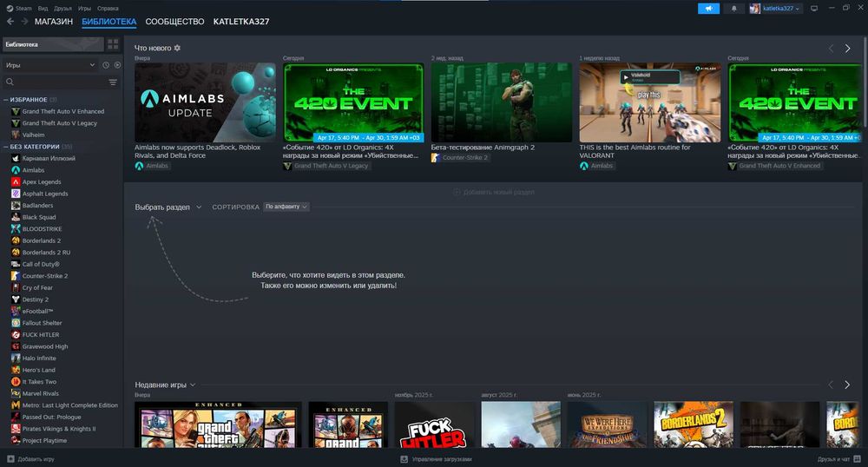Filter by recent activity clock icon

(x=106, y=65)
